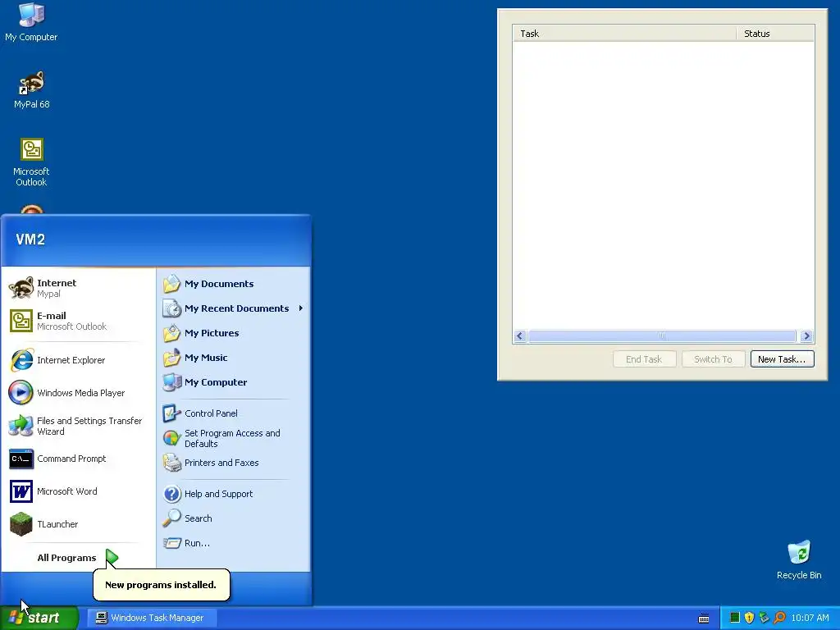Click Windows Task Manager taskbar button

point(152,618)
